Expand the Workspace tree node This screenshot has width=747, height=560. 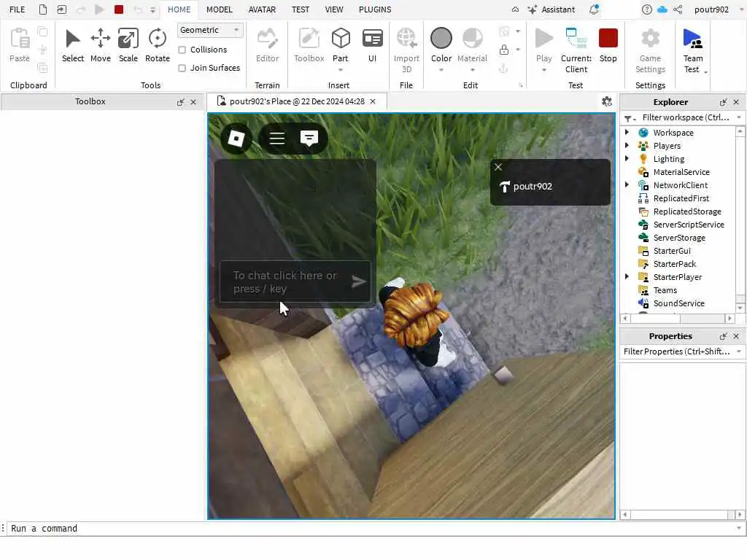pyautogui.click(x=627, y=133)
